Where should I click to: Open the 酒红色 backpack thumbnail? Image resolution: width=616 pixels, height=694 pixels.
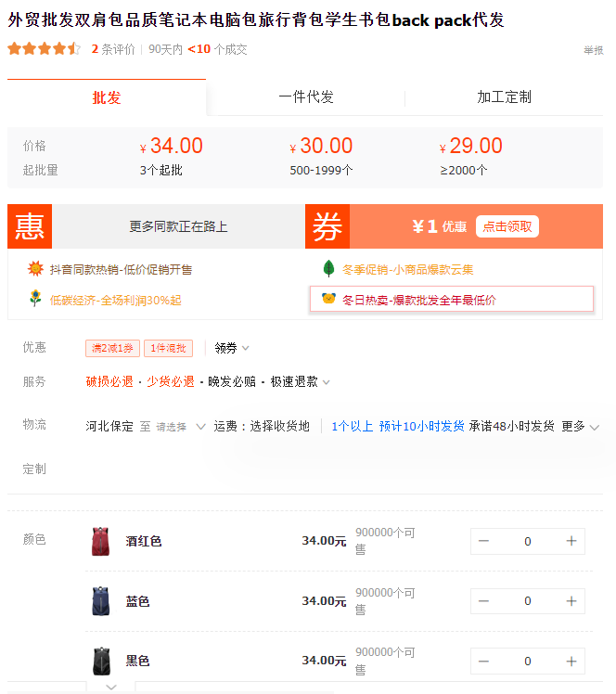(x=101, y=541)
